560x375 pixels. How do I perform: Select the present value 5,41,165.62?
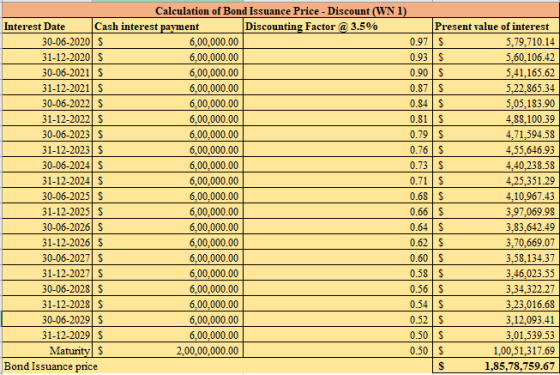coord(496,72)
